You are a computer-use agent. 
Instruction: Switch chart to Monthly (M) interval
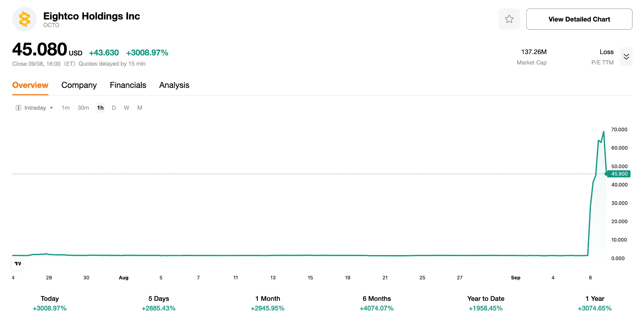click(x=140, y=108)
